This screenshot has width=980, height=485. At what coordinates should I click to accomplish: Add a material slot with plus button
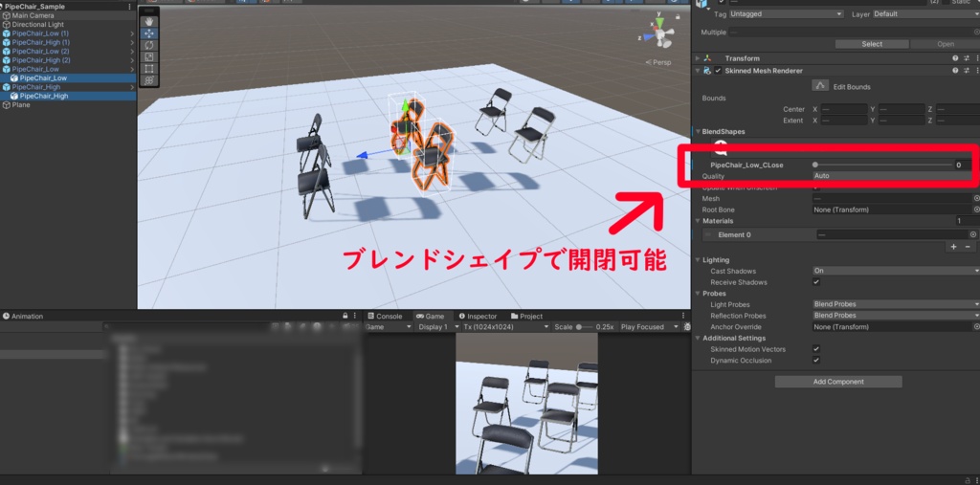(x=954, y=247)
